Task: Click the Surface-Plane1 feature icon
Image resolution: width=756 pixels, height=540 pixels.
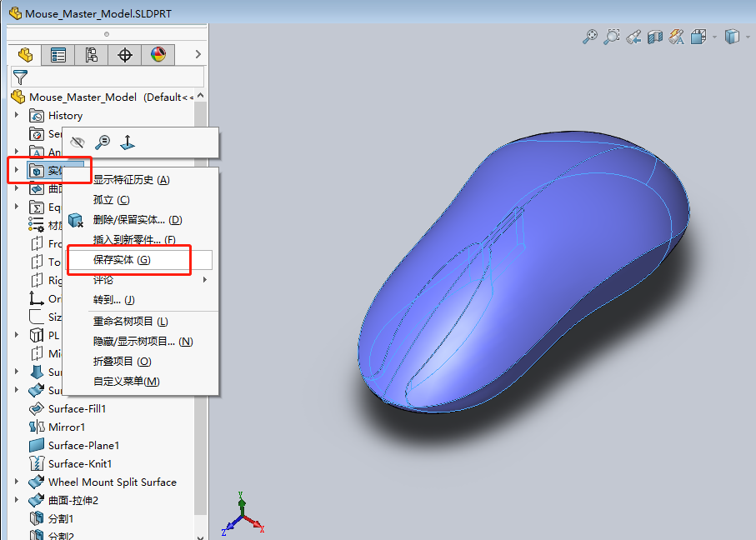Action: tap(37, 446)
